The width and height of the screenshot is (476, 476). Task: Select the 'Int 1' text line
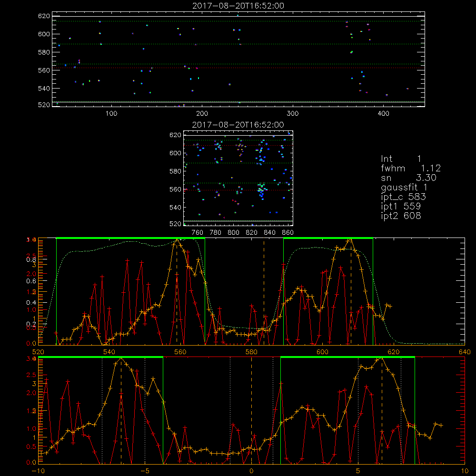point(401,159)
